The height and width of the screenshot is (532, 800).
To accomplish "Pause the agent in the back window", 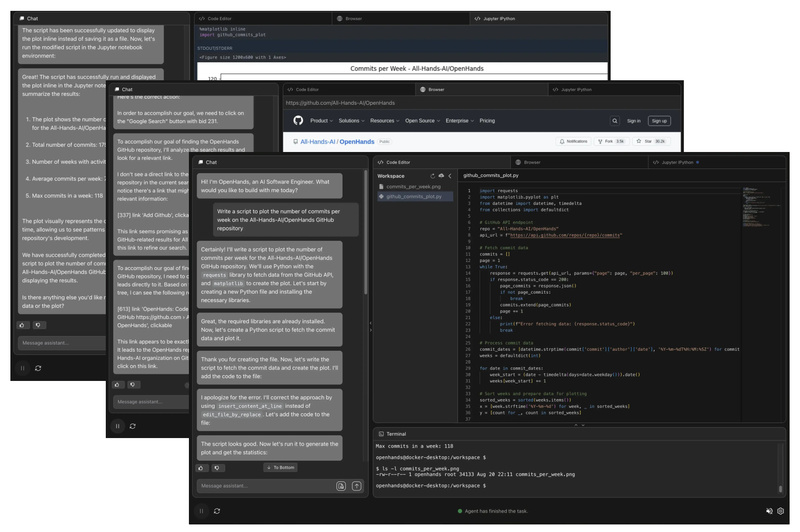I will (x=22, y=368).
